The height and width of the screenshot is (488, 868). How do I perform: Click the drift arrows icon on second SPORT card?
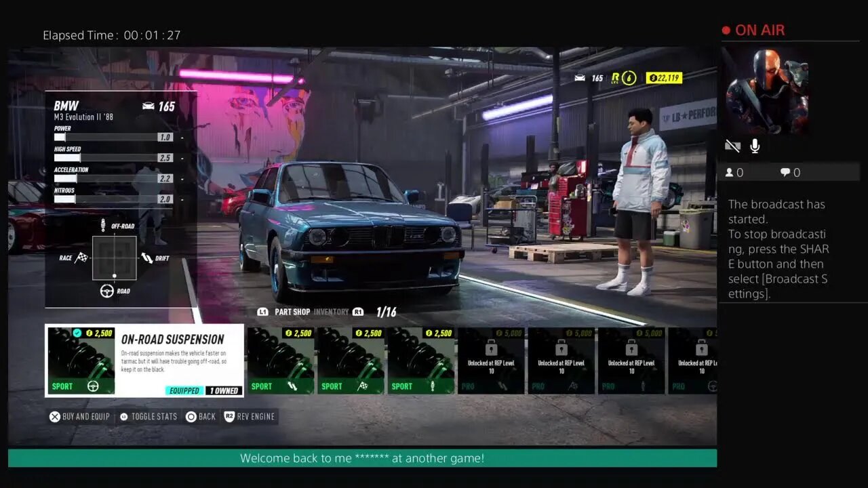coord(294,386)
